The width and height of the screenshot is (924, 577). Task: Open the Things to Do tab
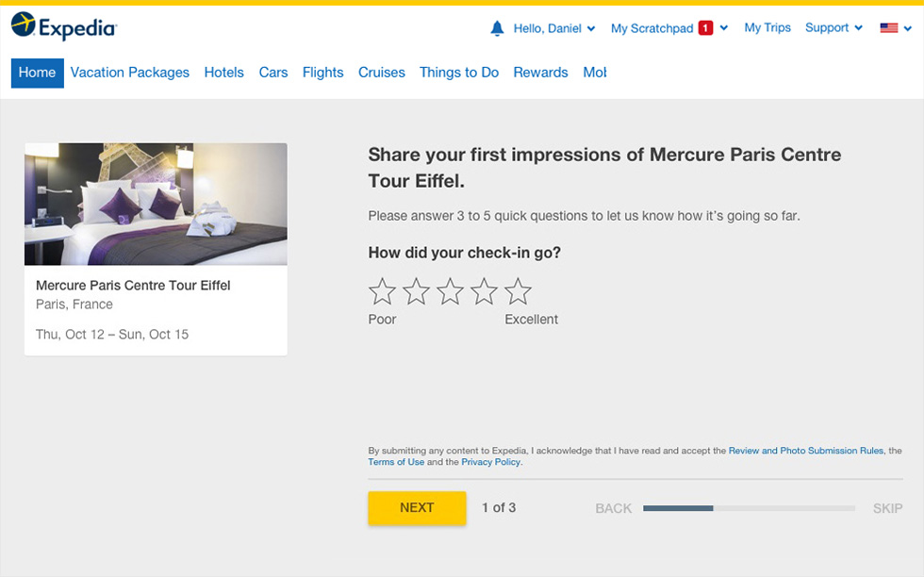459,73
